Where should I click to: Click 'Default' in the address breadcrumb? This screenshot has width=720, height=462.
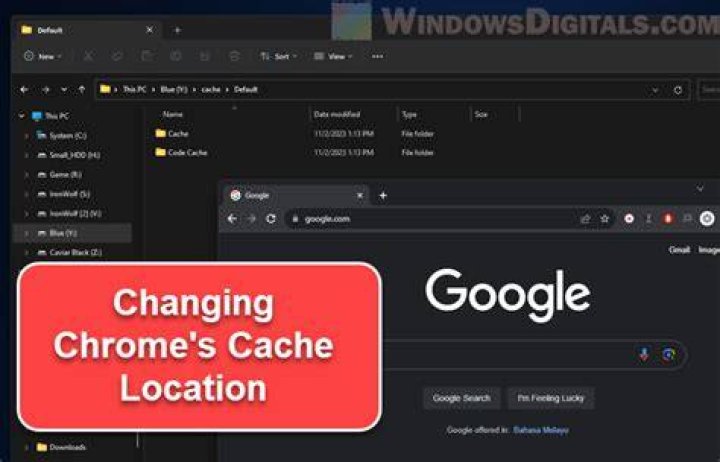[246, 90]
